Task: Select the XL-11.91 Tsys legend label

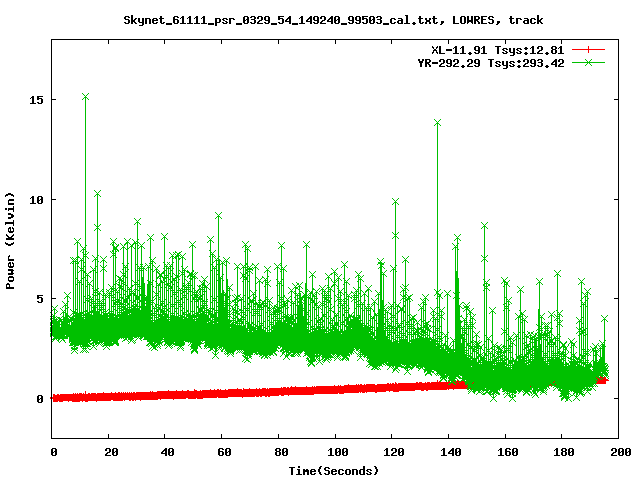Action: coord(498,49)
